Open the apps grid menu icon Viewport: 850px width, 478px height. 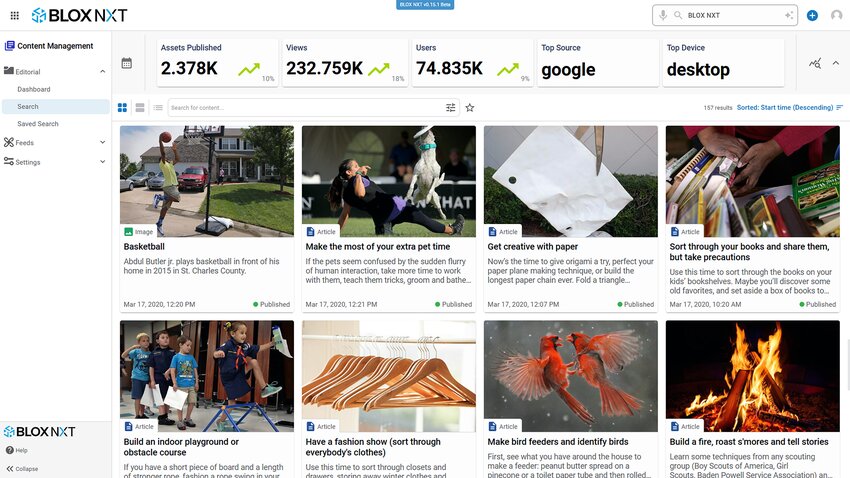[x=15, y=16]
